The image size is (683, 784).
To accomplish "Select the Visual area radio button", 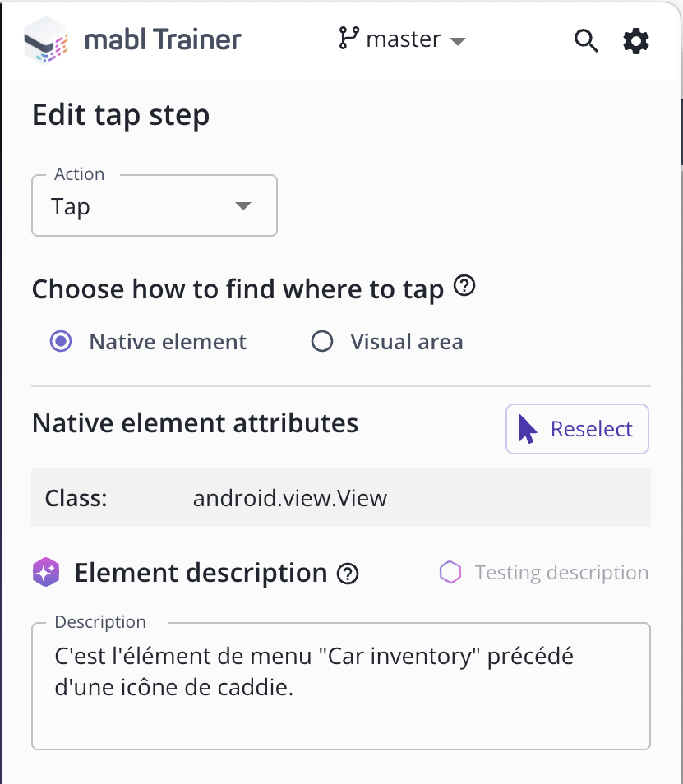I will pos(321,341).
